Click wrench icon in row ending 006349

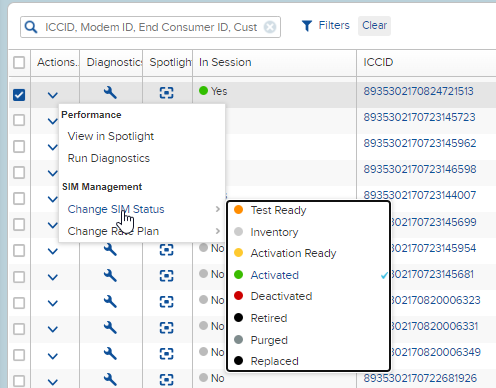click(110, 353)
